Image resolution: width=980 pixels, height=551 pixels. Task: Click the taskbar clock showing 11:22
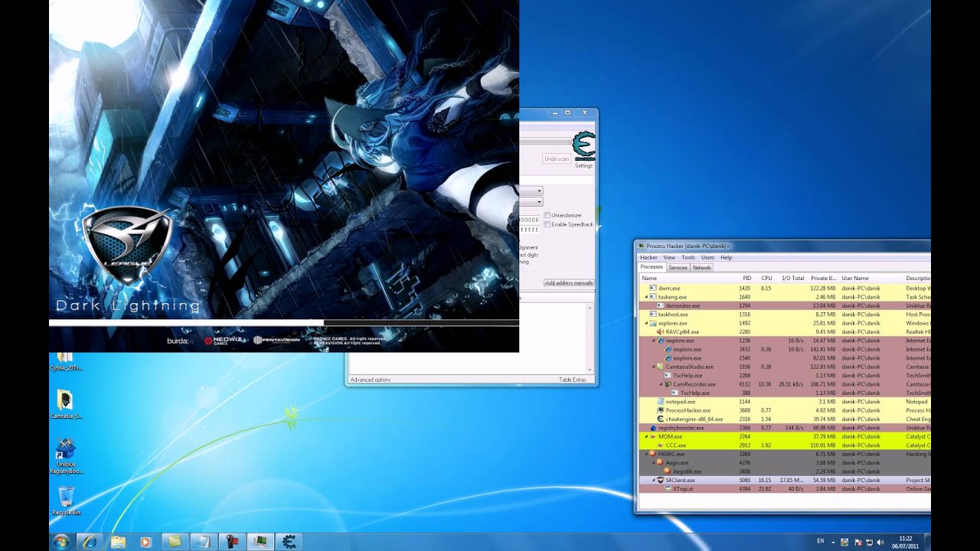[906, 542]
